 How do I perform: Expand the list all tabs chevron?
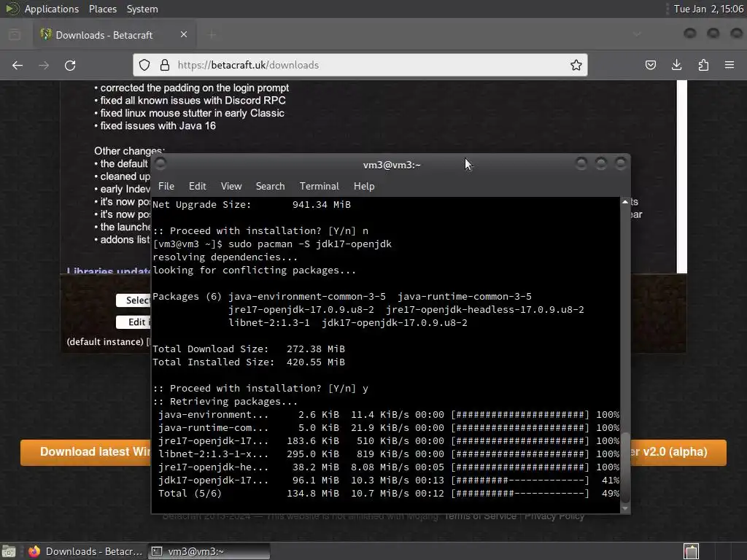[x=637, y=34]
